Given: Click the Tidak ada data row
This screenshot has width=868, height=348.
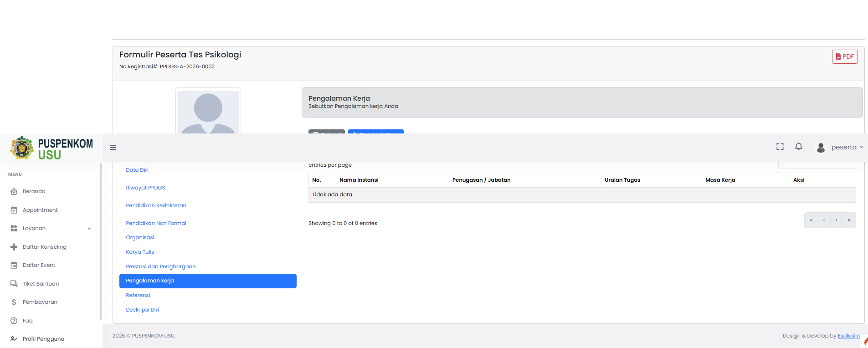Looking at the screenshot, I should point(582,194).
